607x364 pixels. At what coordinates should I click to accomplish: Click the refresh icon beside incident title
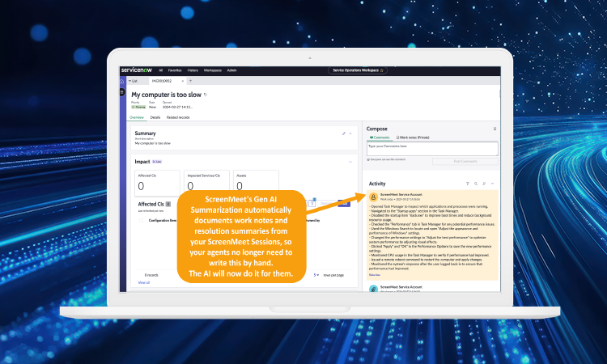(206, 95)
